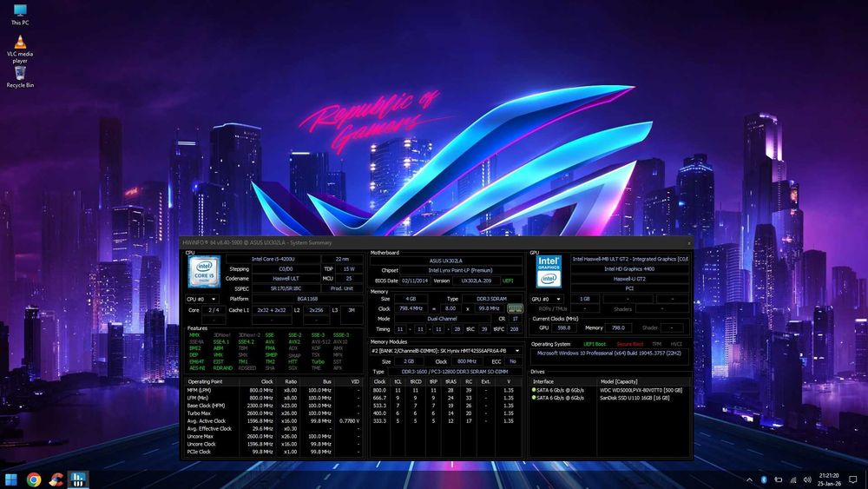Select the Turbo Max operating point row

tap(274, 413)
